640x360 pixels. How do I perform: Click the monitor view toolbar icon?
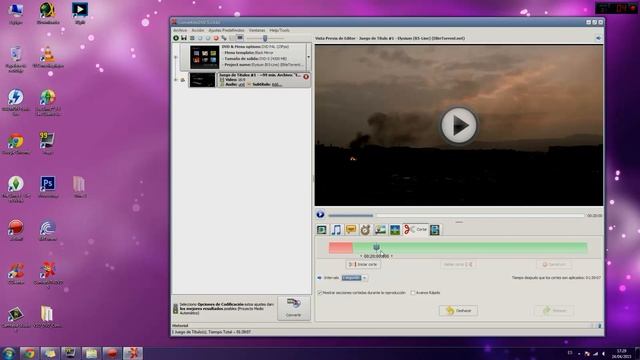[240, 38]
